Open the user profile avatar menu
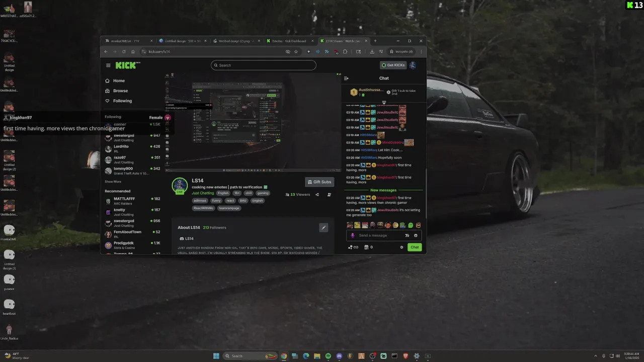 point(413,65)
